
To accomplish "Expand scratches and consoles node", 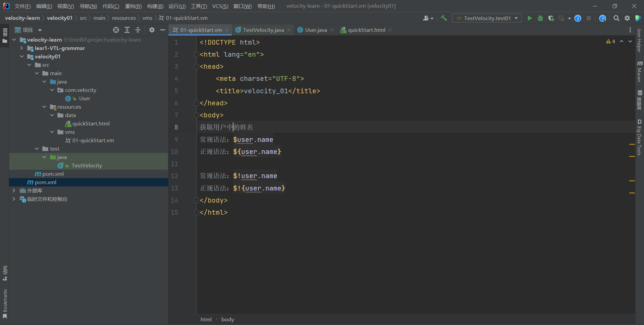I will click(14, 199).
